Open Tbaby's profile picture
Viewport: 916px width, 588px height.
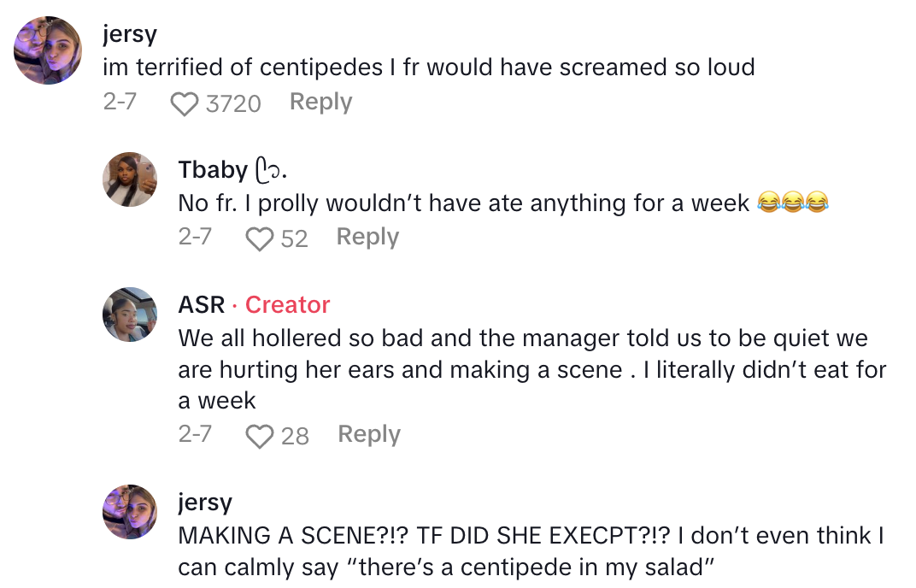(130, 179)
